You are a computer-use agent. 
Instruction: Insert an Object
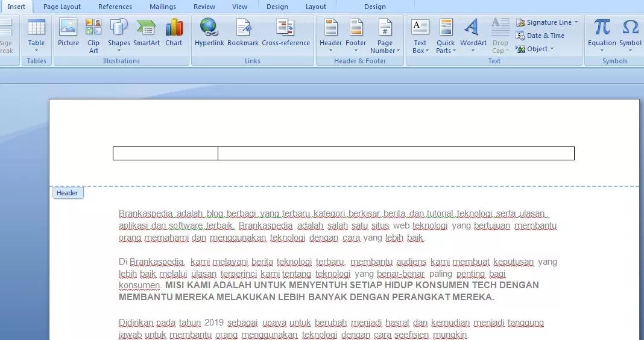coord(535,49)
